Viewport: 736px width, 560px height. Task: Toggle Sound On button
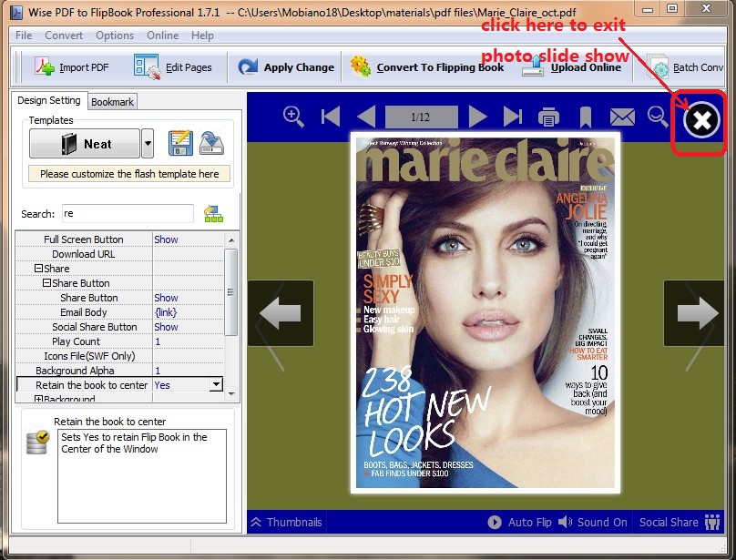592,522
